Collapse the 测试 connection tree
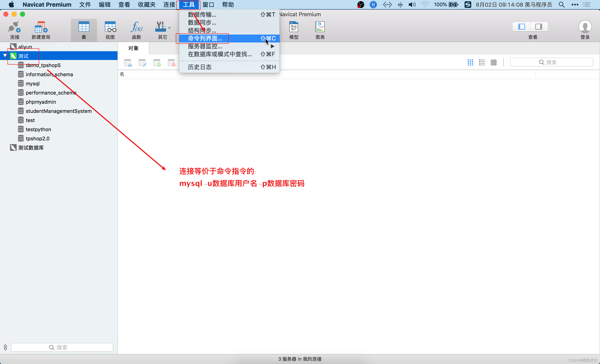600x364 pixels. point(5,56)
